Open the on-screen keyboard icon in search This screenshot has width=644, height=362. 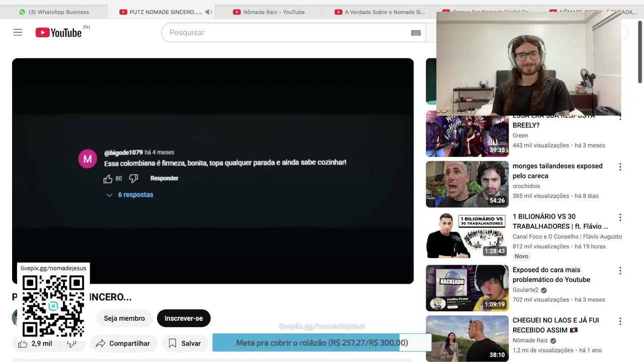click(416, 33)
